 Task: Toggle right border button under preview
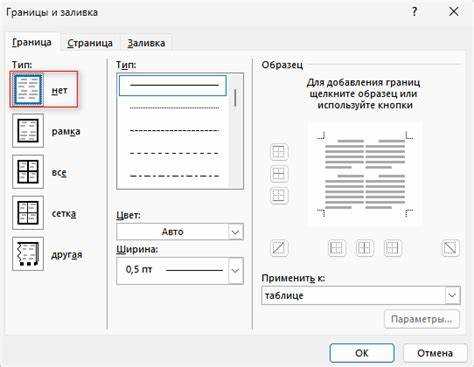tap(392, 248)
